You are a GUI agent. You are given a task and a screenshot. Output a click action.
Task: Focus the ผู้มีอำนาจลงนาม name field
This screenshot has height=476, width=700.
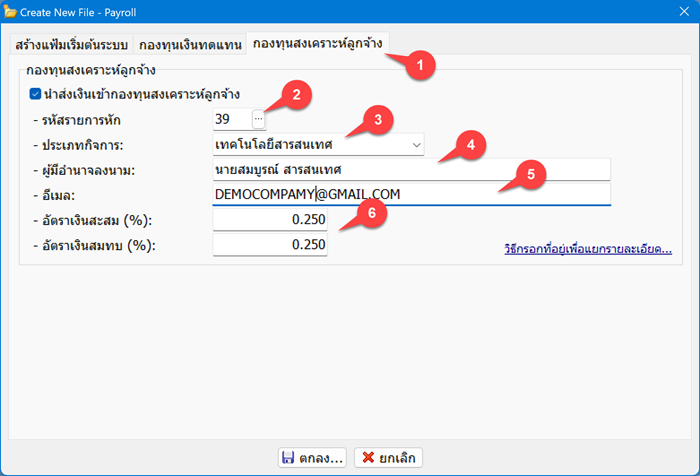(x=410, y=169)
